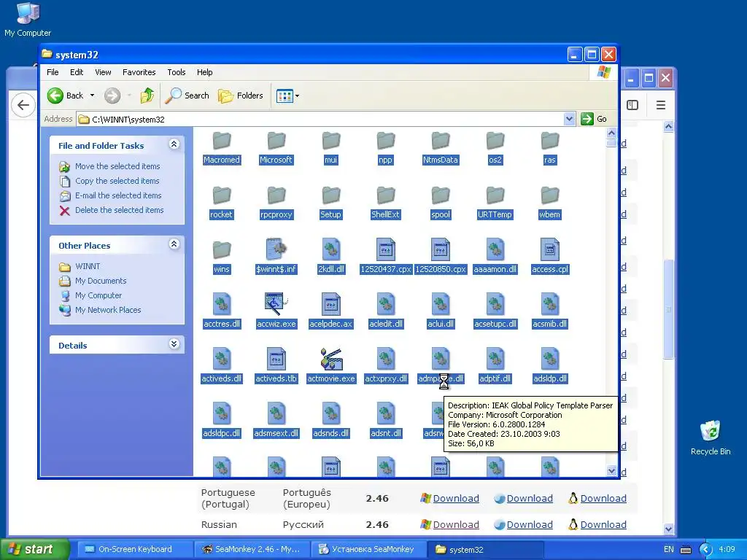
Task: Click the acsmib.dll file name
Action: pyautogui.click(x=550, y=324)
